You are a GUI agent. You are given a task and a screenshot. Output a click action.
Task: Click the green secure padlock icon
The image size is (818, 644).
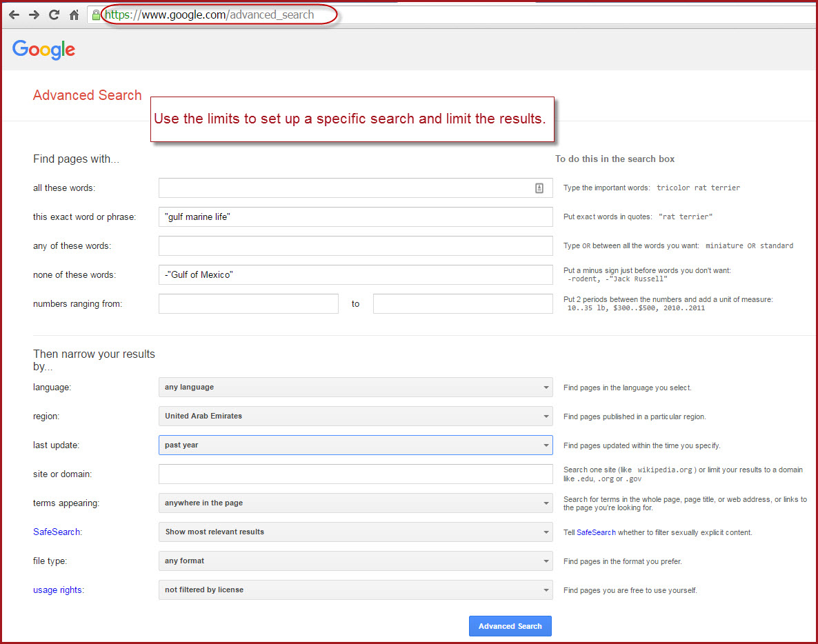pyautogui.click(x=96, y=14)
